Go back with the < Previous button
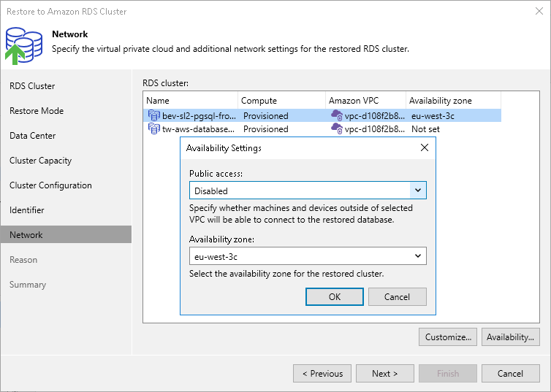 [322, 374]
